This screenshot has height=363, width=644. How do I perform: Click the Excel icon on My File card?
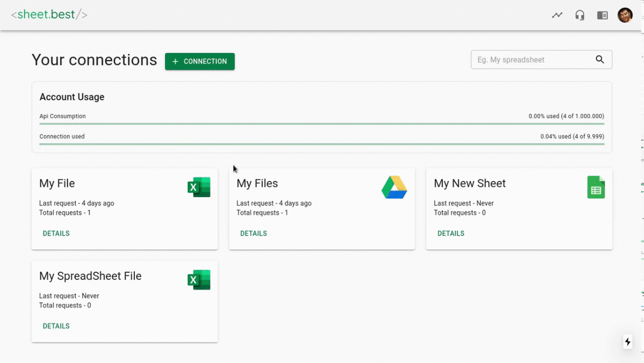[x=199, y=187]
